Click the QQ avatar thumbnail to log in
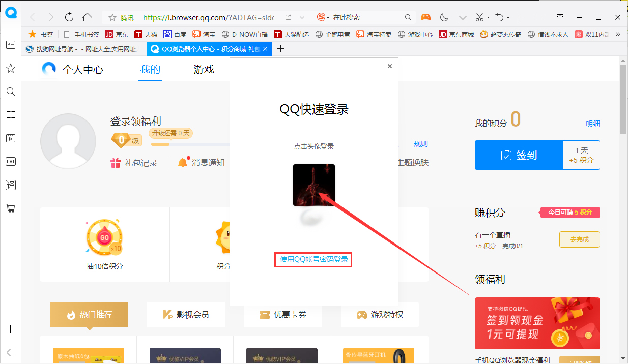Image resolution: width=628 pixels, height=364 pixels. pos(313,185)
